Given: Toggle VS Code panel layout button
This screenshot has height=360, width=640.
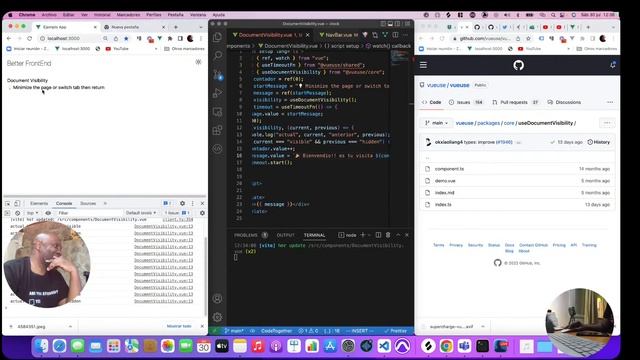Looking at the screenshot, I should pyautogui.click(x=390, y=24).
